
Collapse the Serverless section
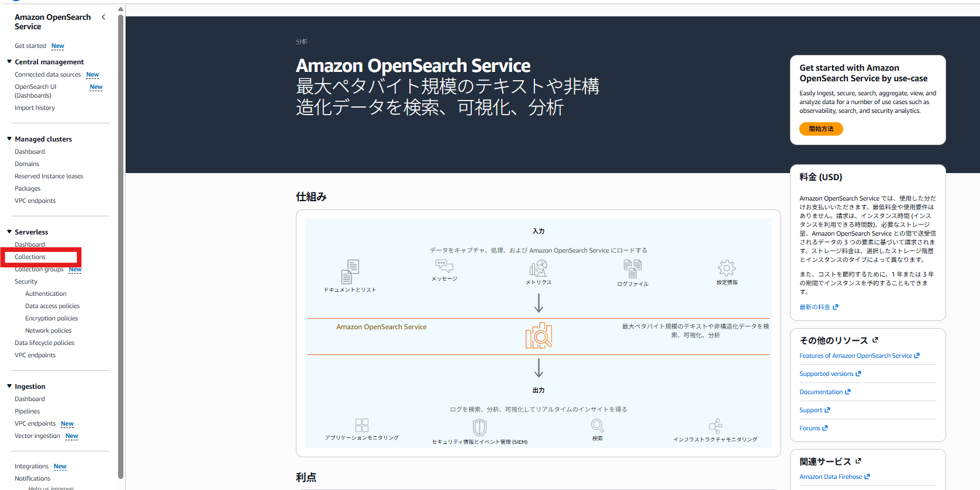pyautogui.click(x=9, y=232)
